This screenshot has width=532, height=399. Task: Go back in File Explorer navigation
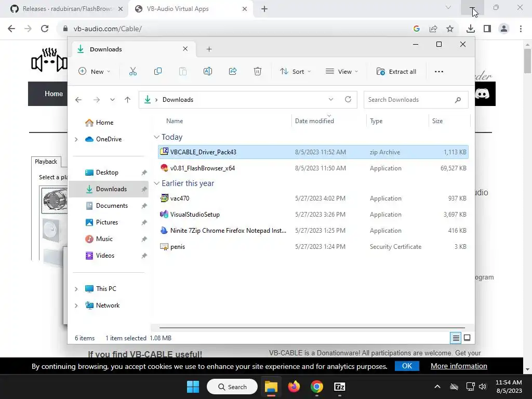78,100
